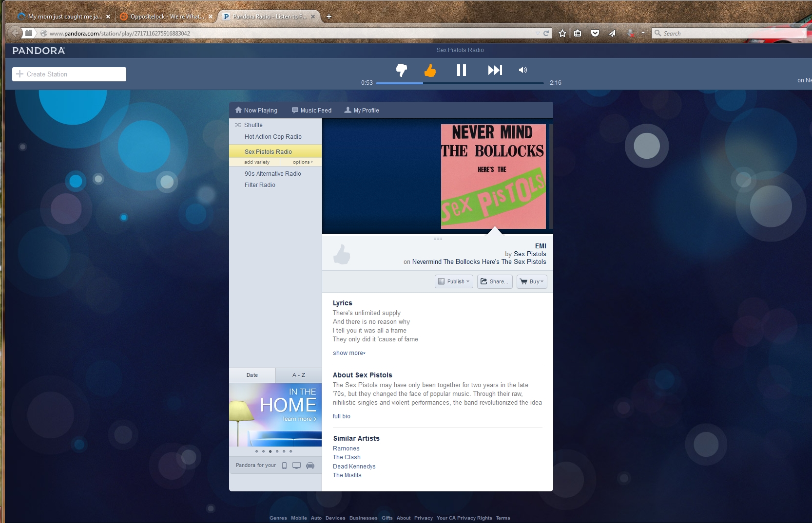Click the Never Mind The Bollocks album cover
The image size is (812, 523).
(493, 176)
